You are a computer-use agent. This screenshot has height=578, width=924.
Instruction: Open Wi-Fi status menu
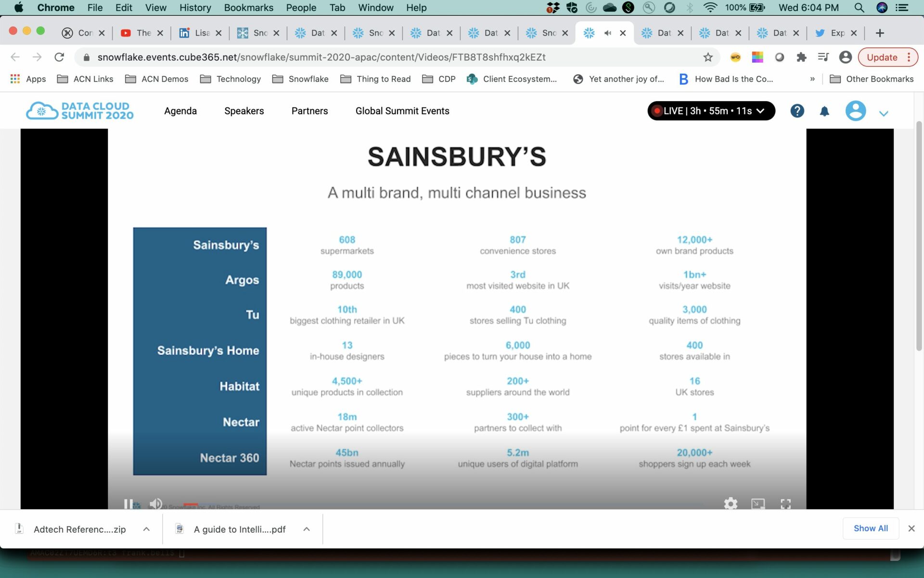click(710, 8)
